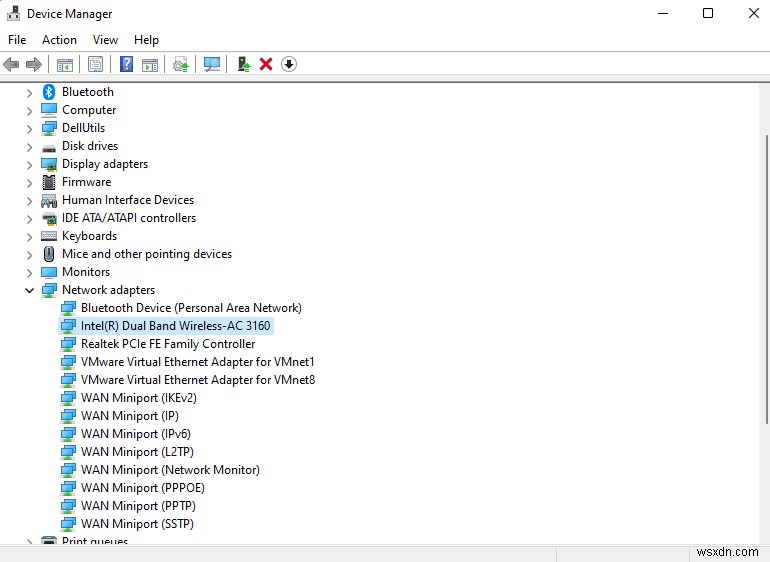This screenshot has height=562, width=770.
Task: Click the blue Help question-mark icon
Action: (126, 64)
